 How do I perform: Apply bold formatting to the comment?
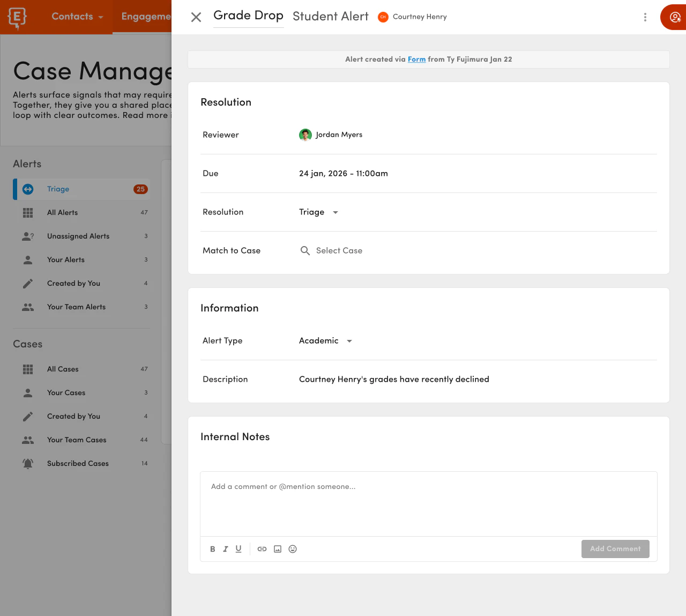(213, 549)
